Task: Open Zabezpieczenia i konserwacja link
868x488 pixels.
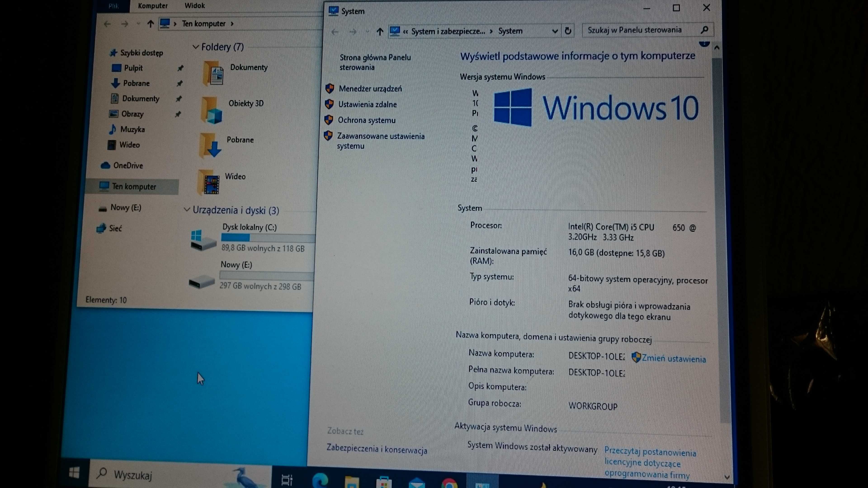Action: (377, 450)
